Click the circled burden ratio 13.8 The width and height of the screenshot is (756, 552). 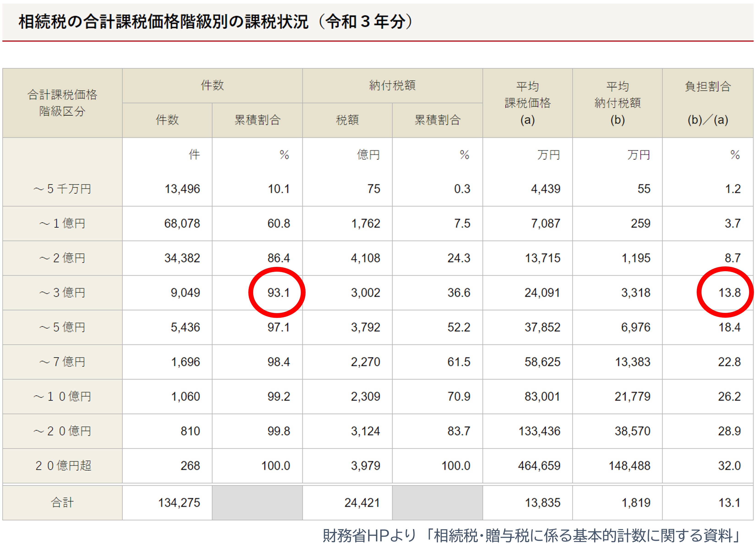coord(730,293)
